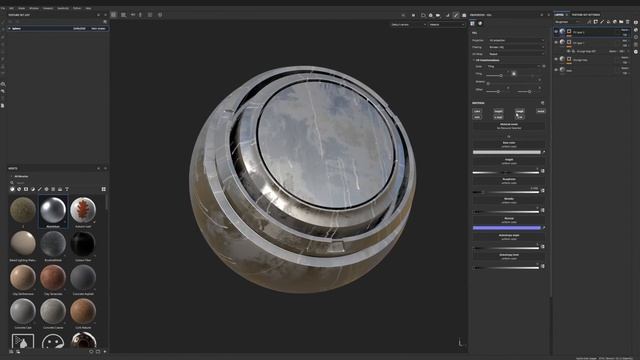Open the Viewport menu
The image size is (640, 360).
[x=48, y=8]
